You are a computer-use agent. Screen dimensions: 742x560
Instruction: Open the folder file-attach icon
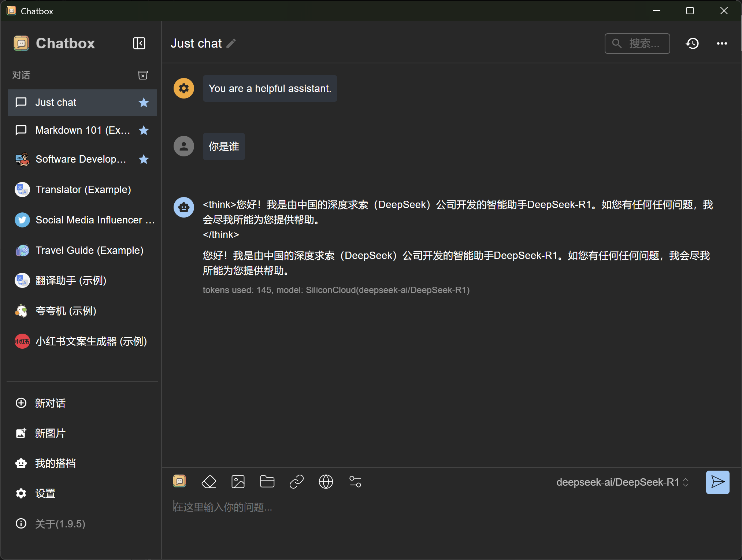267,482
